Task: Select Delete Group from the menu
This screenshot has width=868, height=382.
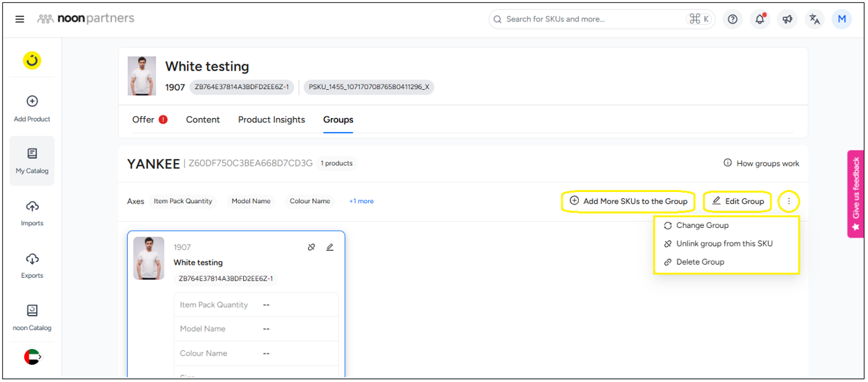Action: (700, 262)
